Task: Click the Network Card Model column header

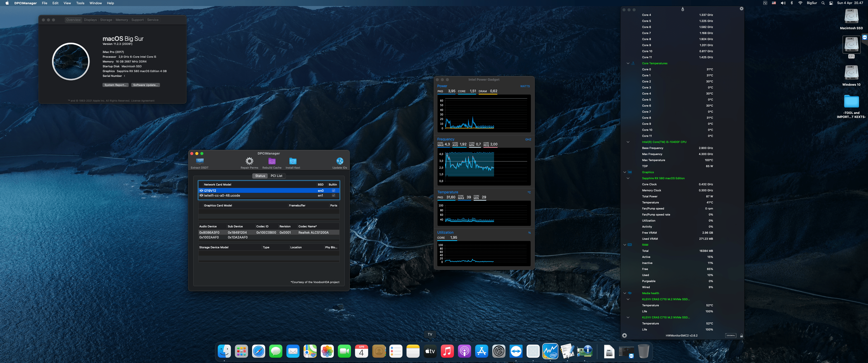Action: tap(217, 185)
